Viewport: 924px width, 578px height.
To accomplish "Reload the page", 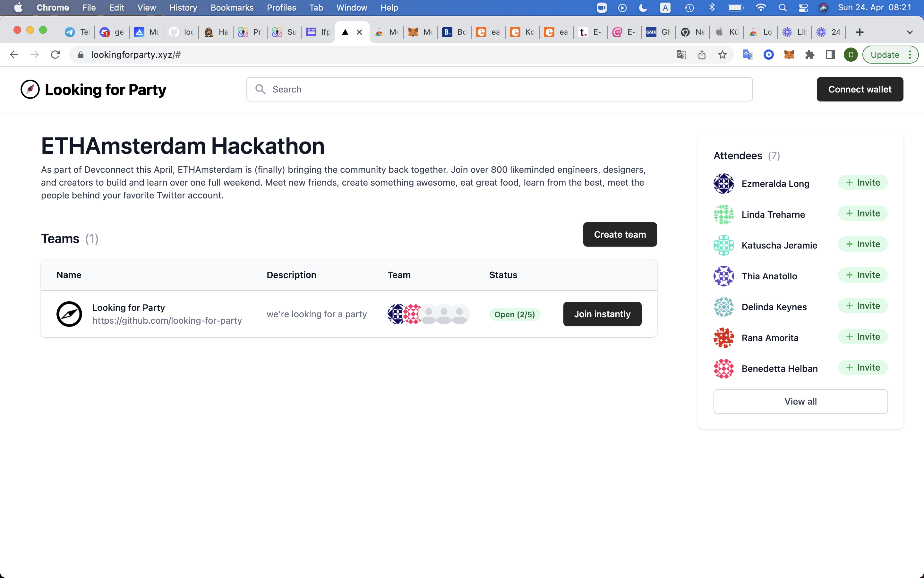I will [x=56, y=55].
